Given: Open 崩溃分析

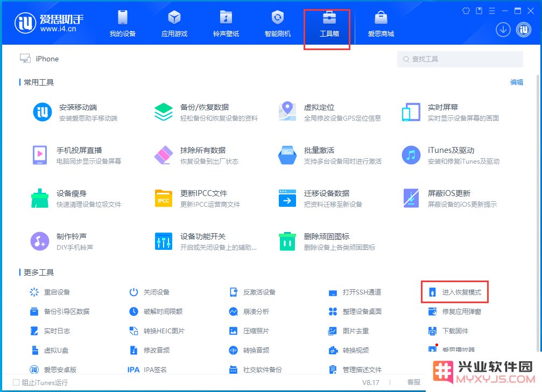Looking at the screenshot, I should coord(249,311).
